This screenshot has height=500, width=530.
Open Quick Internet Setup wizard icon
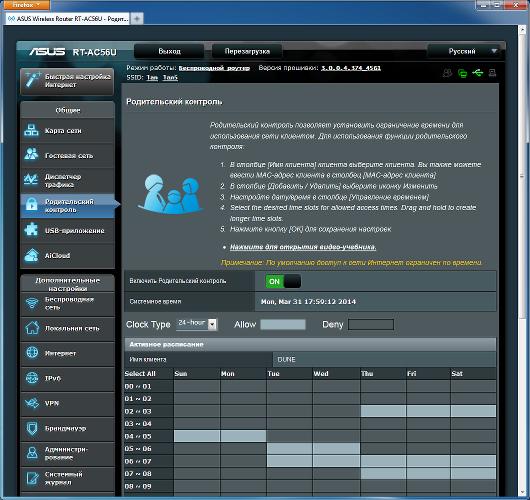point(33,80)
